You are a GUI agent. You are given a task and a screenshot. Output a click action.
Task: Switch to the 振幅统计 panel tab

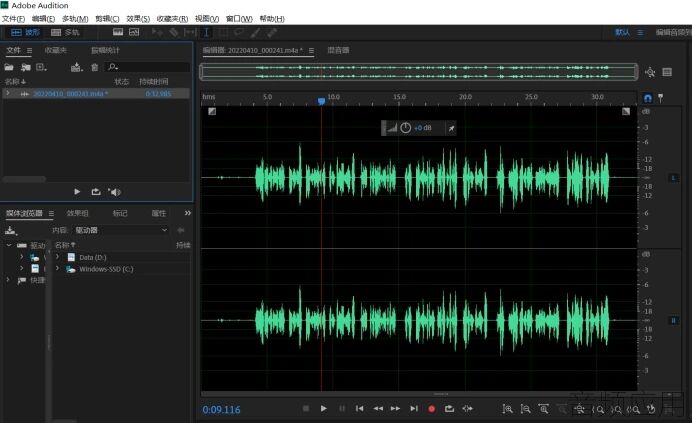pyautogui.click(x=105, y=50)
